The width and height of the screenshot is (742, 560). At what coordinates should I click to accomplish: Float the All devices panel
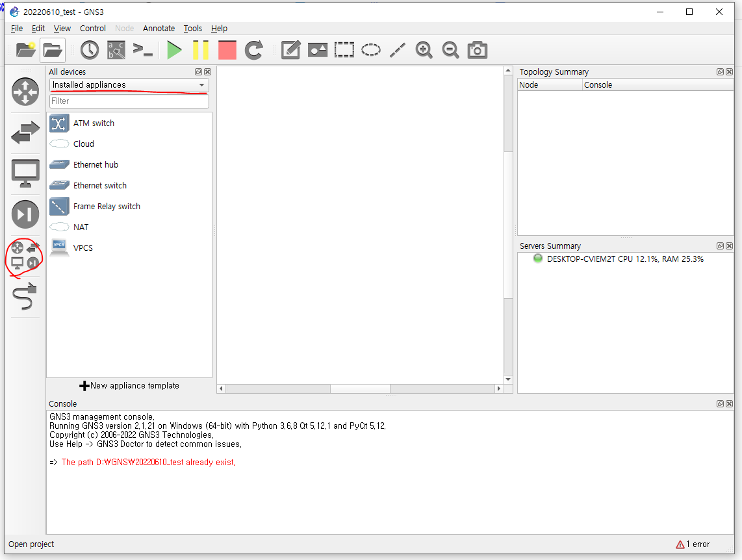point(198,72)
